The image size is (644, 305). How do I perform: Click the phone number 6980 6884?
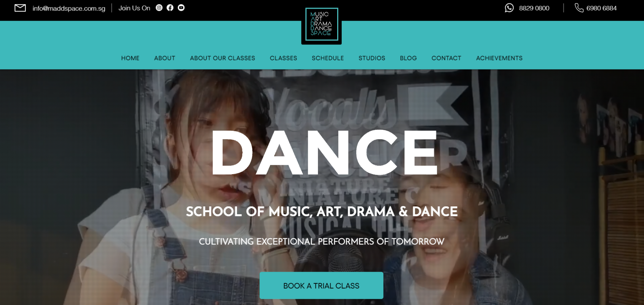click(x=601, y=8)
